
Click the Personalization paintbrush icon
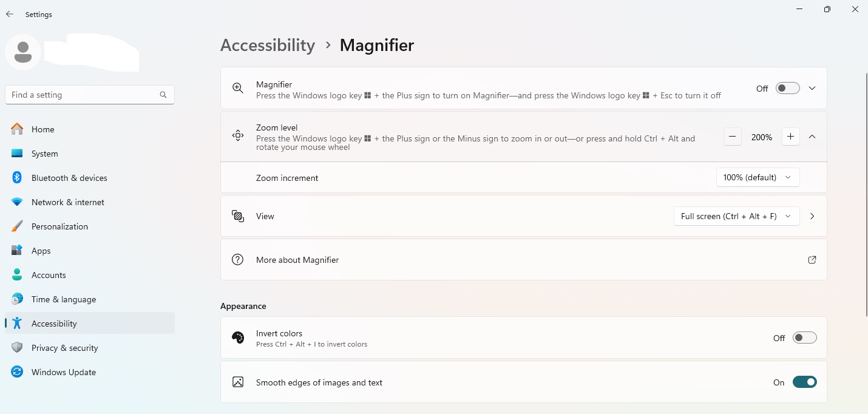coord(17,226)
